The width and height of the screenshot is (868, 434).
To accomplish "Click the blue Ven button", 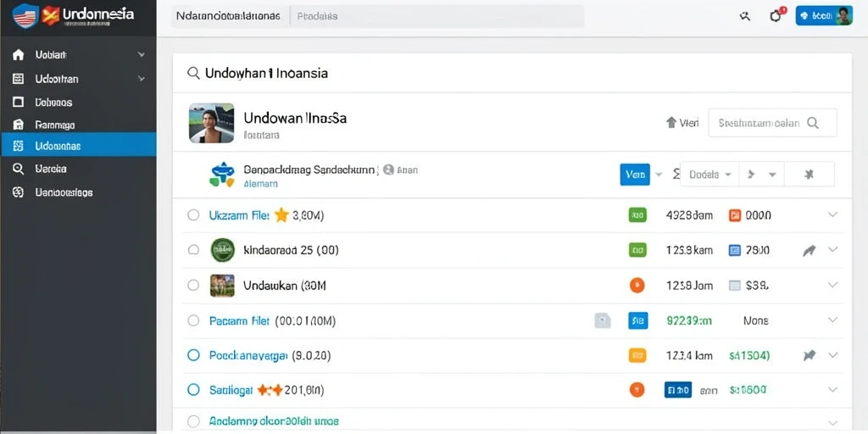I will point(635,175).
